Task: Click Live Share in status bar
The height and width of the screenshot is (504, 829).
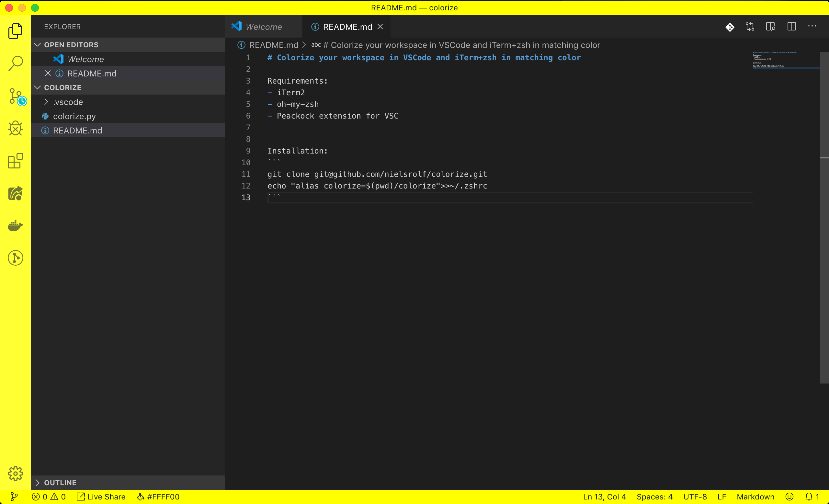Action: (101, 497)
